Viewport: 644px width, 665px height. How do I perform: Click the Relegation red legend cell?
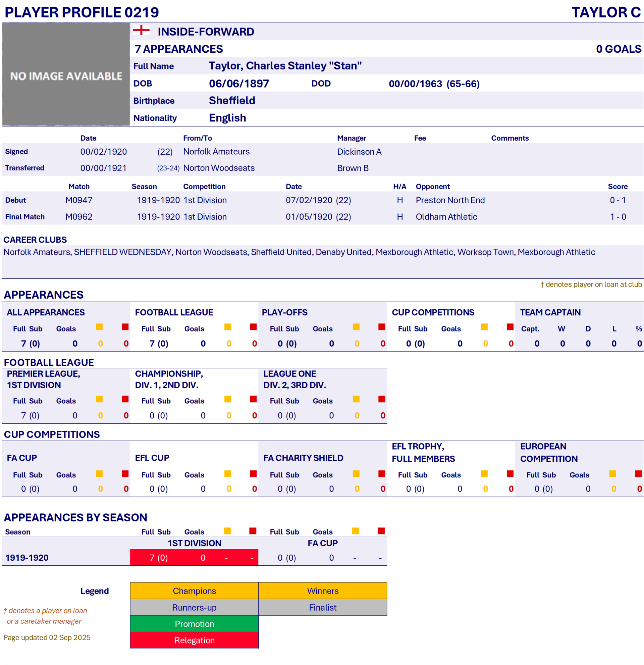click(194, 640)
